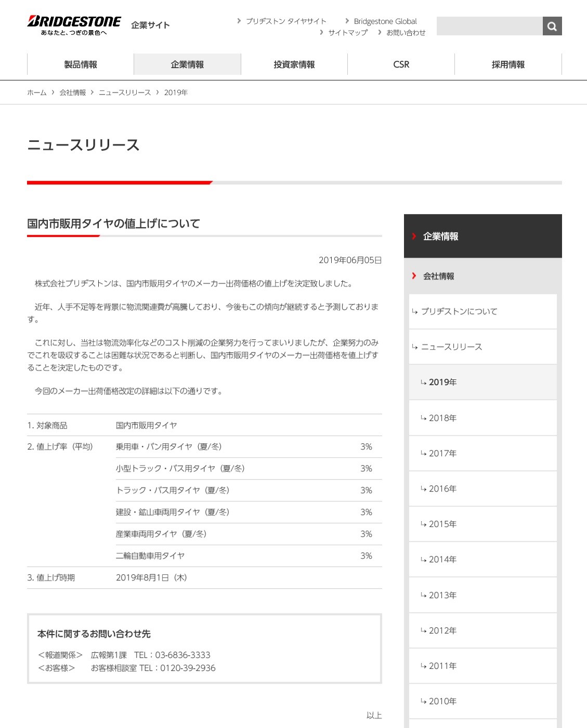
Task: Click ホーム in the breadcrumb
Action: tap(37, 92)
